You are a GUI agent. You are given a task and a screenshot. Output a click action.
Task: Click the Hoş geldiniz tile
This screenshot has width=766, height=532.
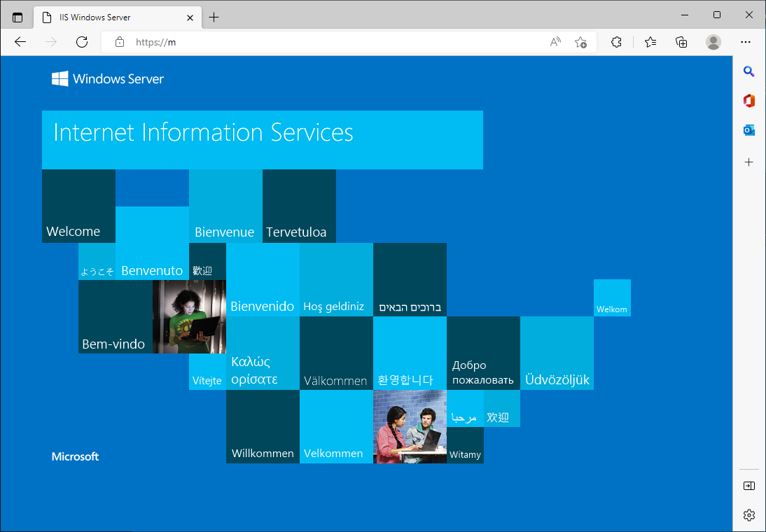pyautogui.click(x=336, y=279)
